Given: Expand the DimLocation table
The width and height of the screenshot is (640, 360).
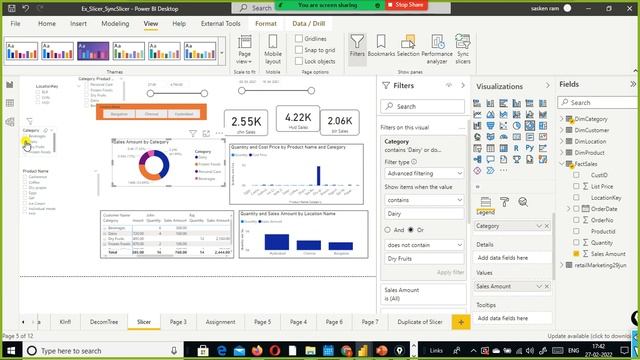Looking at the screenshot, I should (562, 141).
